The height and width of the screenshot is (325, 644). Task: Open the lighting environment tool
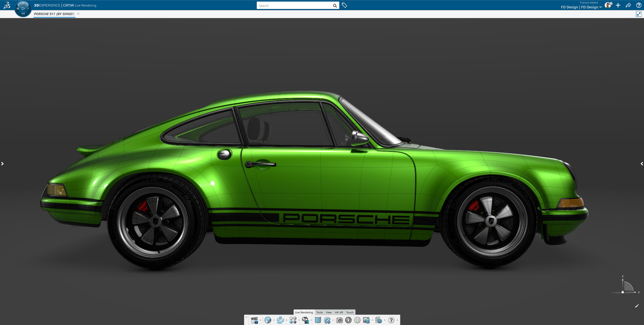[281, 320]
